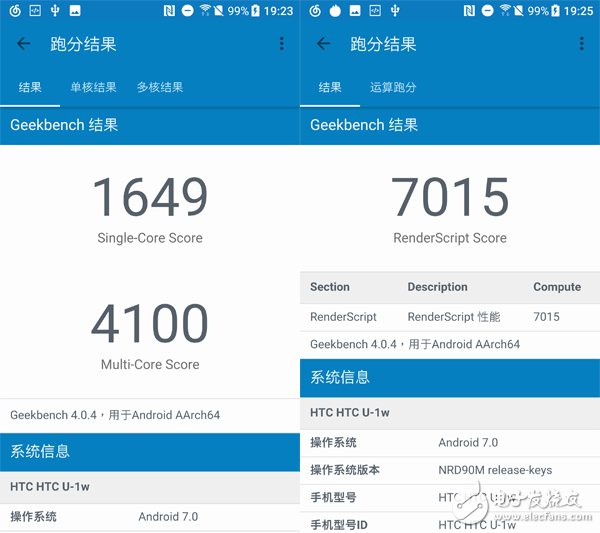This screenshot has height=533, width=600.
Task: Switch to 单核结果 tab
Action: (x=93, y=88)
